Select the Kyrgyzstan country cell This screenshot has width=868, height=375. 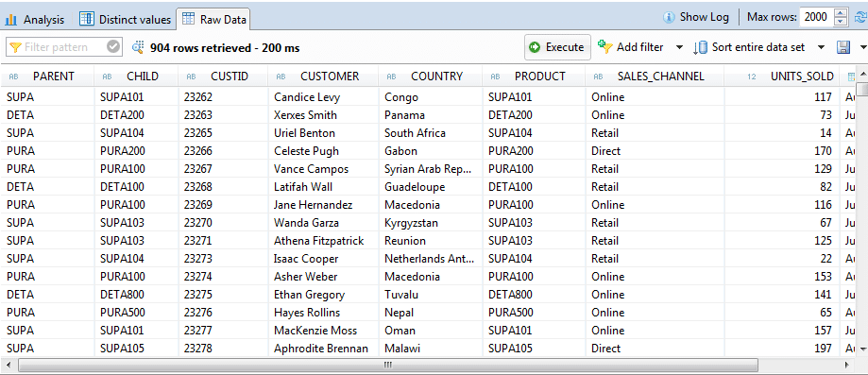(x=430, y=223)
